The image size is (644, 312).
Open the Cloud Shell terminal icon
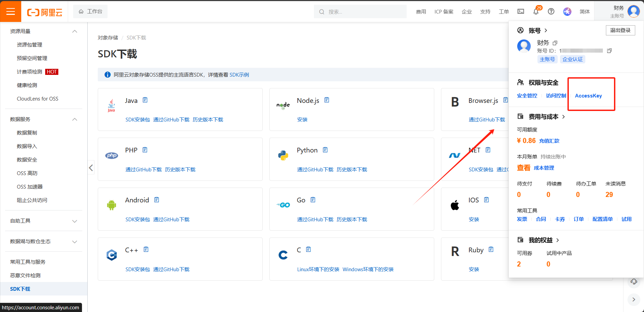(521, 11)
